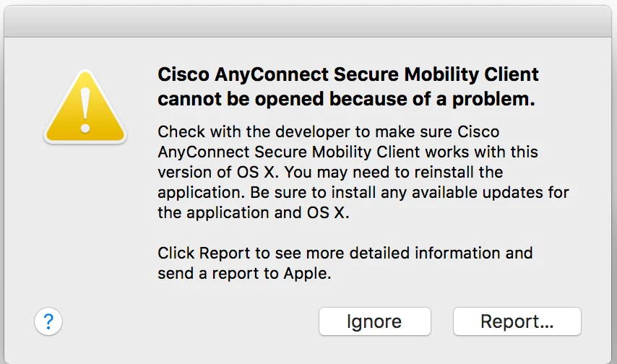Click the 'Click Report to see more' text
This screenshot has height=364, width=617.
345,253
